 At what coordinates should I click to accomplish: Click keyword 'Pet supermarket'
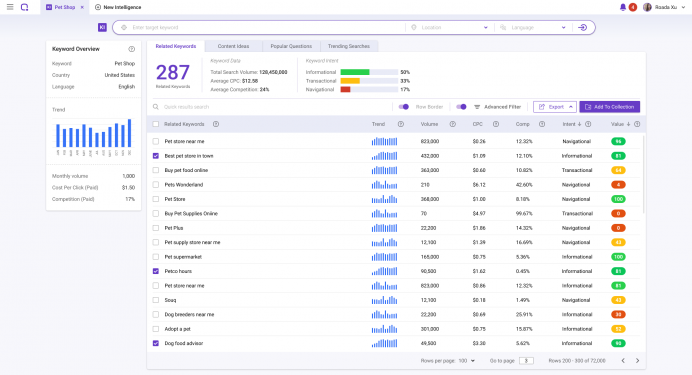[x=183, y=257]
